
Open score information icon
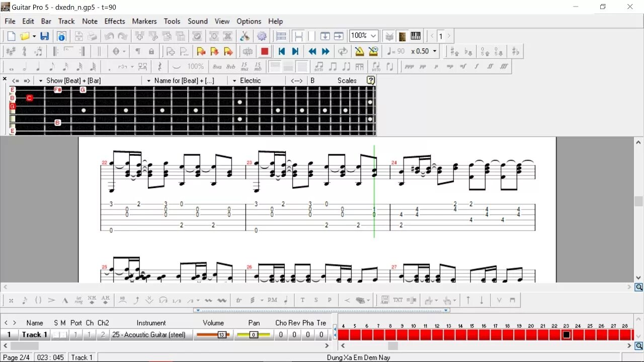coord(61,36)
